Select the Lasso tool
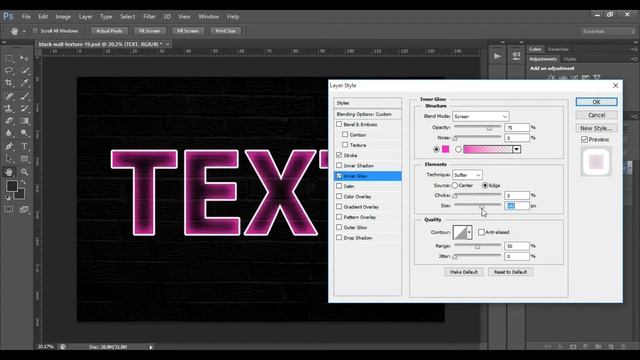This screenshot has height=360, width=640. tap(9, 71)
